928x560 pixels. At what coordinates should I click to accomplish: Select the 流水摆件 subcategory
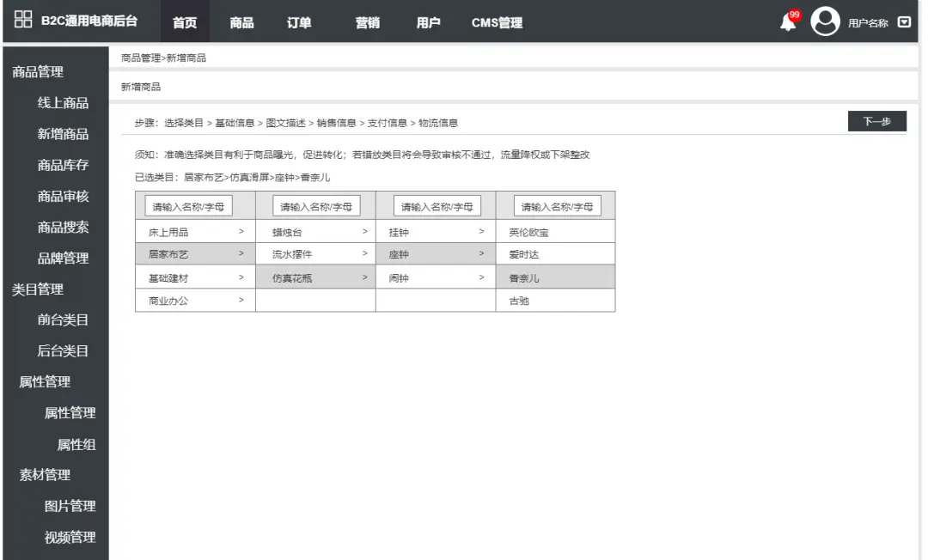pos(292,254)
